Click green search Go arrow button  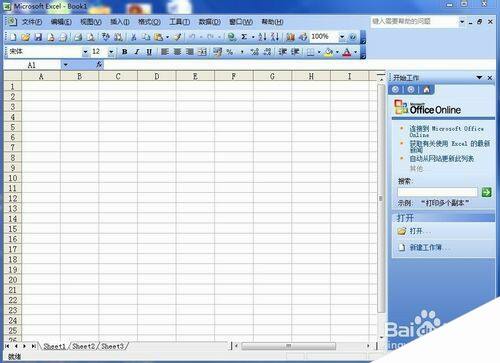[486, 192]
